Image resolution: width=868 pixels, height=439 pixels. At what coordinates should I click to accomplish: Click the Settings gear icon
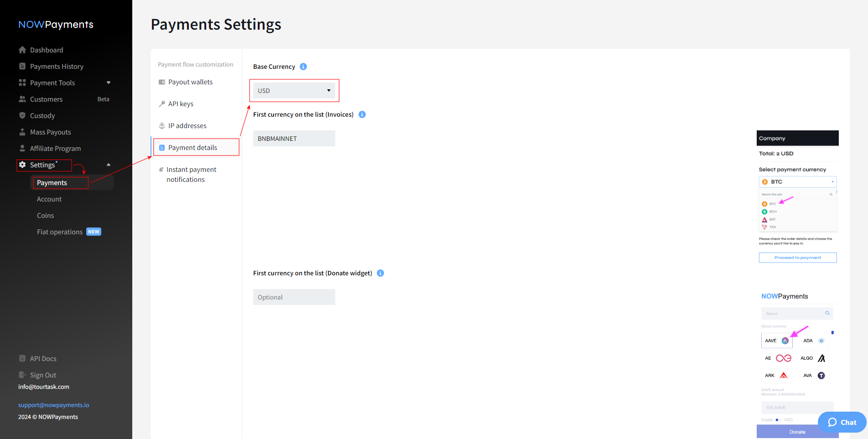22,165
